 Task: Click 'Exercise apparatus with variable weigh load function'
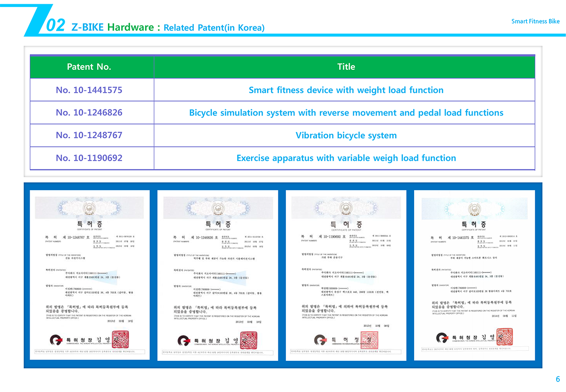click(x=346, y=158)
